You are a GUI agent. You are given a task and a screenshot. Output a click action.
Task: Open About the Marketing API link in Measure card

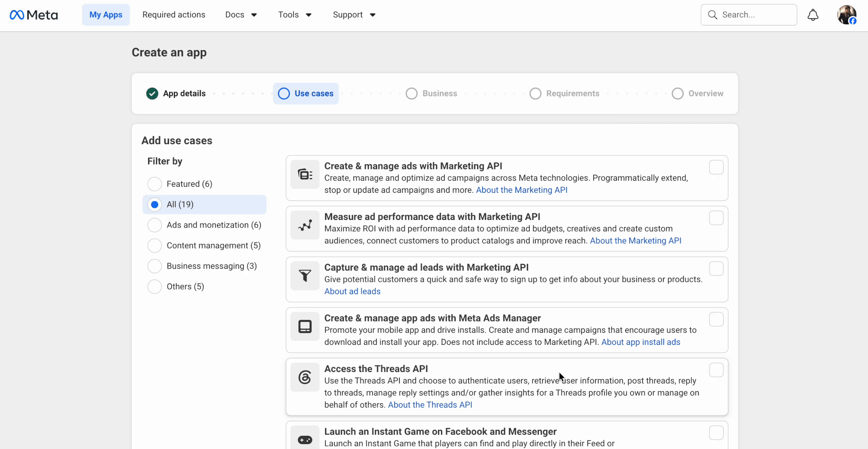click(636, 241)
